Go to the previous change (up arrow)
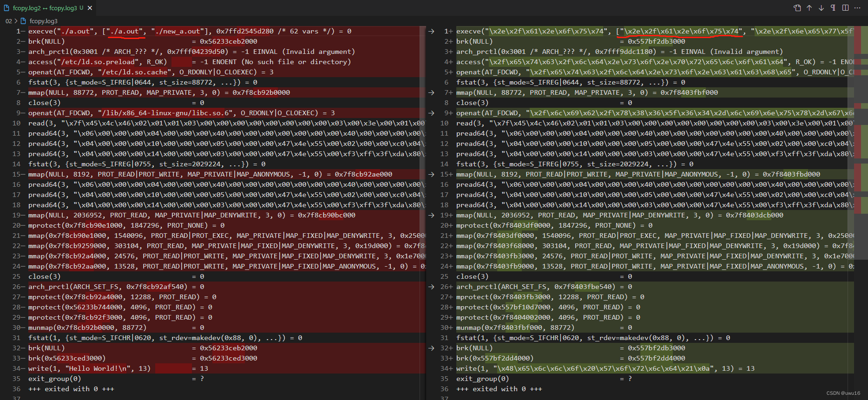The image size is (868, 400). 809,8
